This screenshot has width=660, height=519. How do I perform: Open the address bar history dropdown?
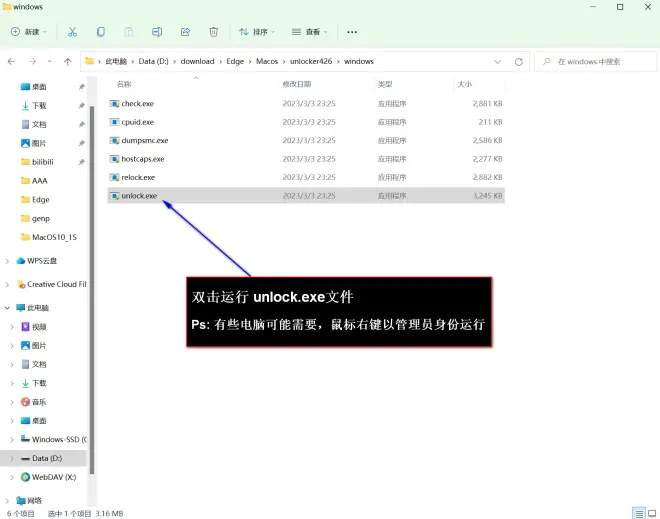(498, 62)
